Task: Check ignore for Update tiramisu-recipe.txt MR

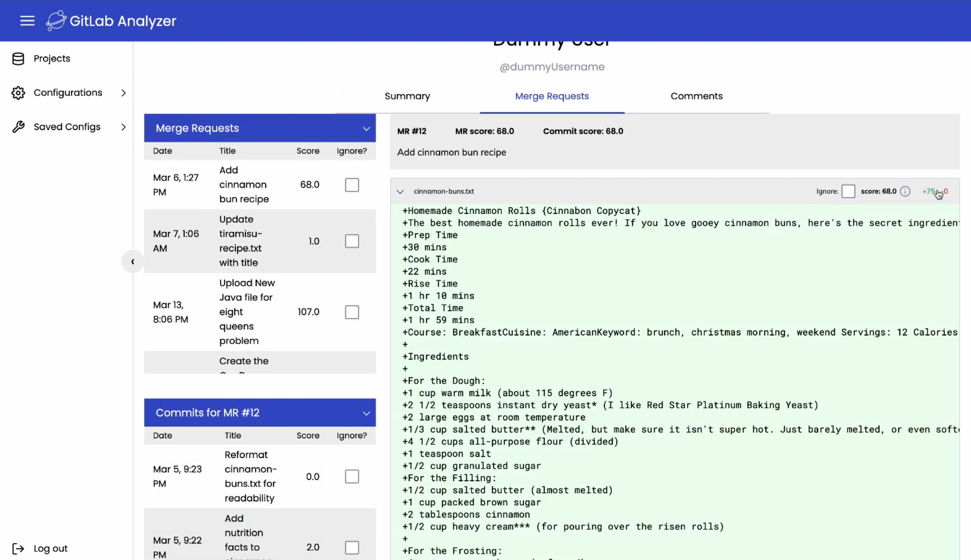Action: pyautogui.click(x=352, y=241)
